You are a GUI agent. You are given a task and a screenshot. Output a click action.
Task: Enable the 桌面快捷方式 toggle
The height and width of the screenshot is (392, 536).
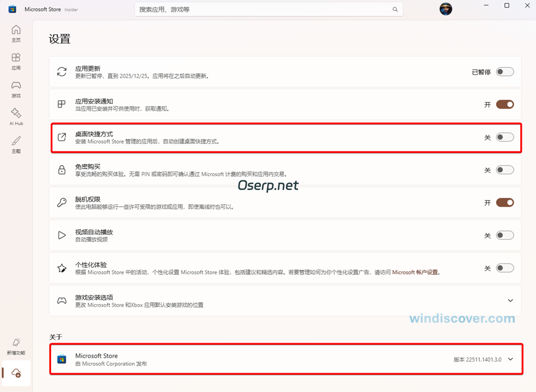(504, 137)
